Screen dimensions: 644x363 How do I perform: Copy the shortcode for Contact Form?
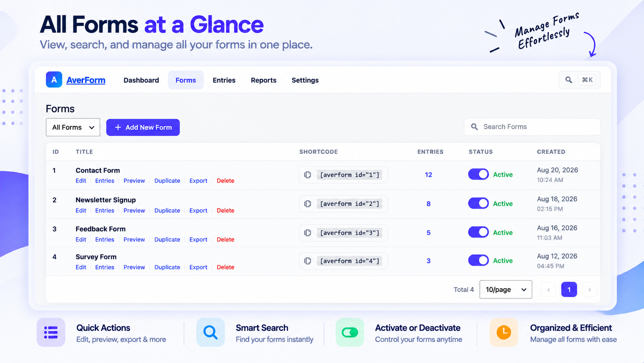(x=308, y=175)
